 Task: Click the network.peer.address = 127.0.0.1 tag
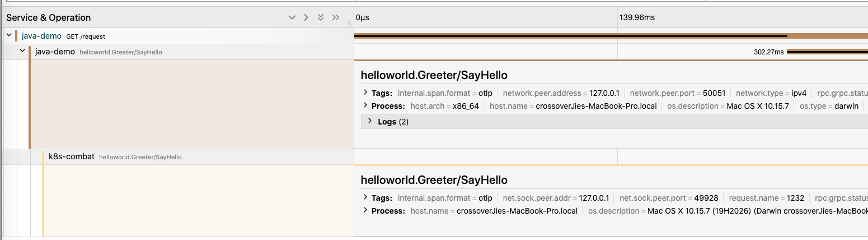tap(561, 93)
